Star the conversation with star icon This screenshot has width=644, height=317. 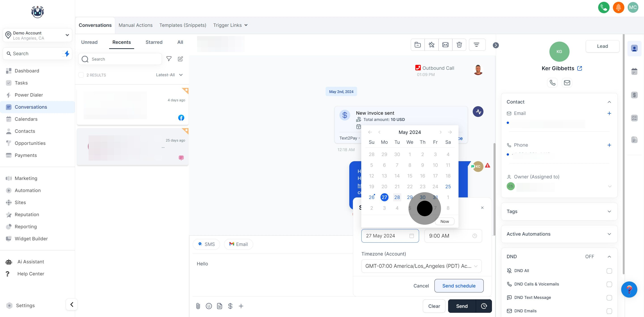[x=431, y=45]
